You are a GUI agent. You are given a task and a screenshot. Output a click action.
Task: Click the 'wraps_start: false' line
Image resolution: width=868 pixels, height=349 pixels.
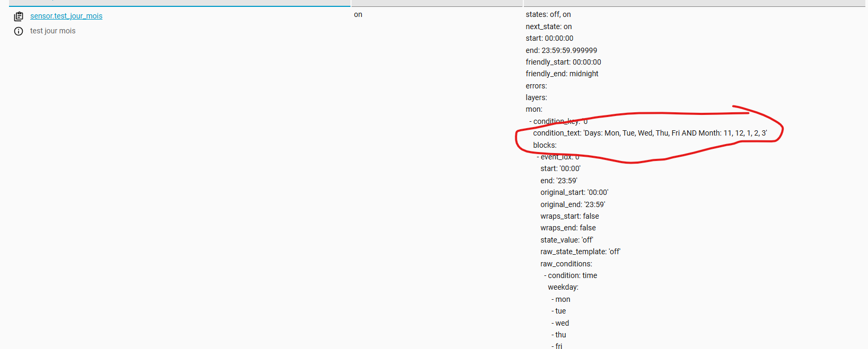pyautogui.click(x=569, y=216)
